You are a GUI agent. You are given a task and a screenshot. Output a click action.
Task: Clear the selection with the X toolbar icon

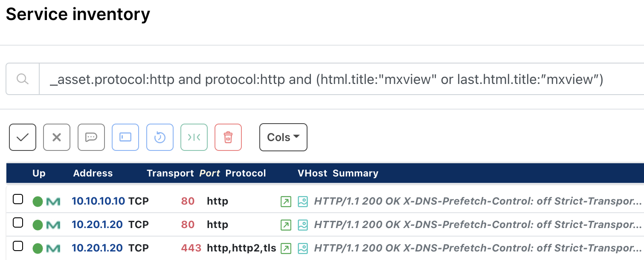56,137
